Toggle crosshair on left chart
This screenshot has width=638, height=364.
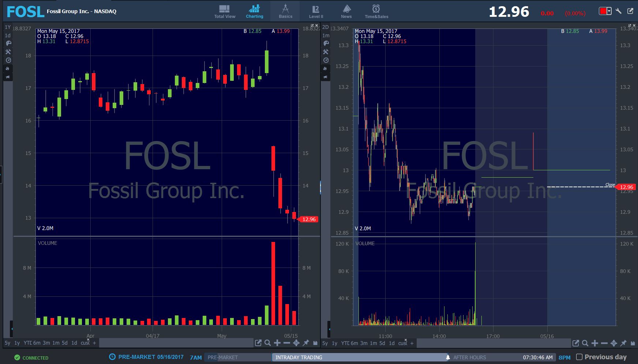click(296, 343)
